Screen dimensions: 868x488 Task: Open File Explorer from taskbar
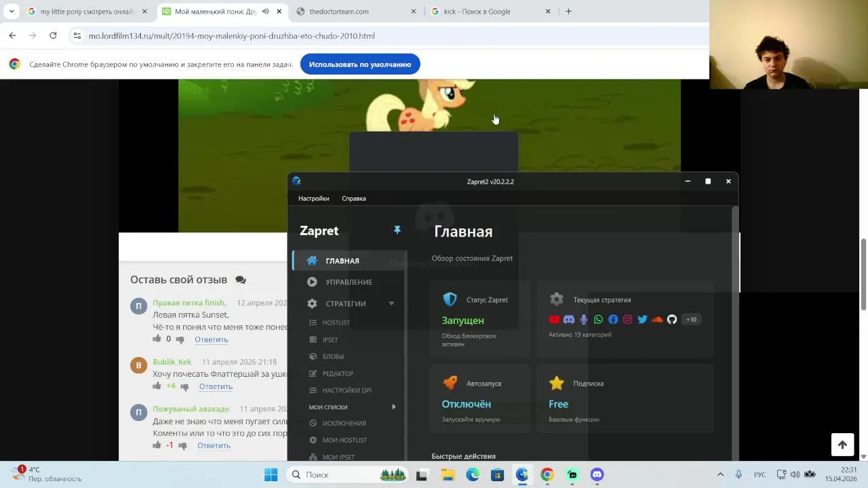448,474
